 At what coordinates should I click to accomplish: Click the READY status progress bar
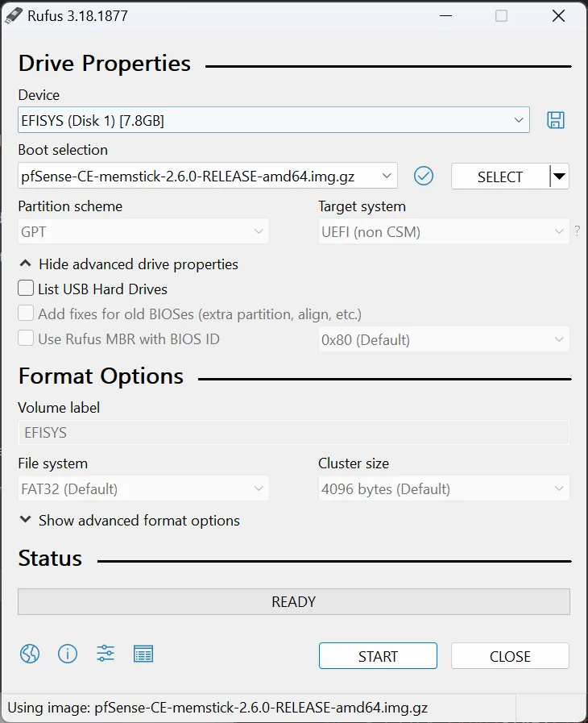pos(293,601)
